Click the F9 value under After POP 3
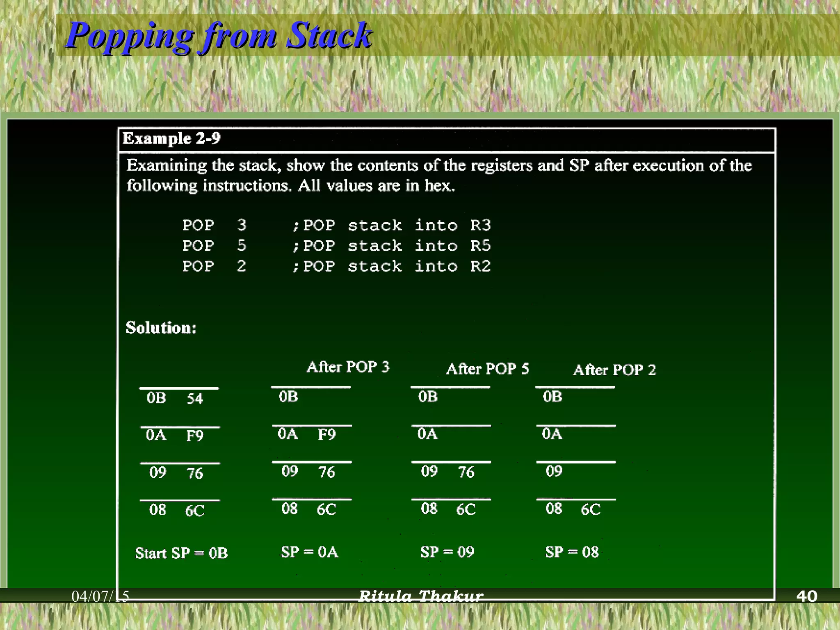The image size is (840, 630). [x=326, y=435]
